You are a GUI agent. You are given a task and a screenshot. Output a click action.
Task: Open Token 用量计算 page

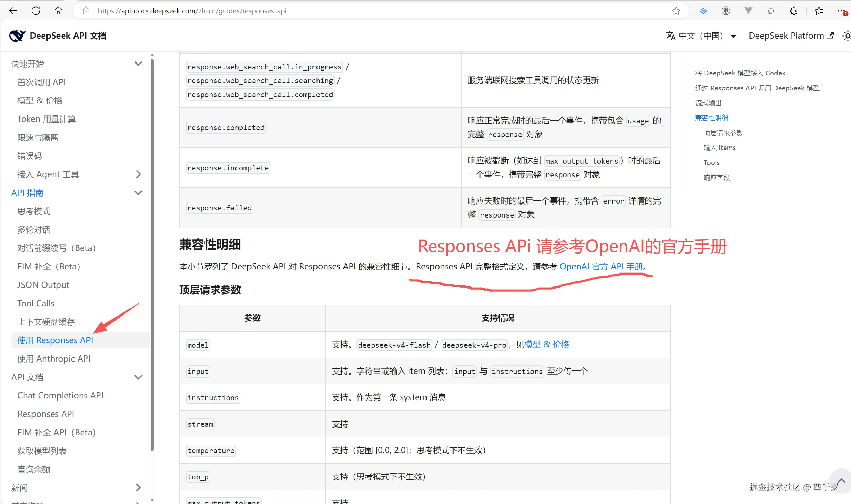pyautogui.click(x=46, y=119)
